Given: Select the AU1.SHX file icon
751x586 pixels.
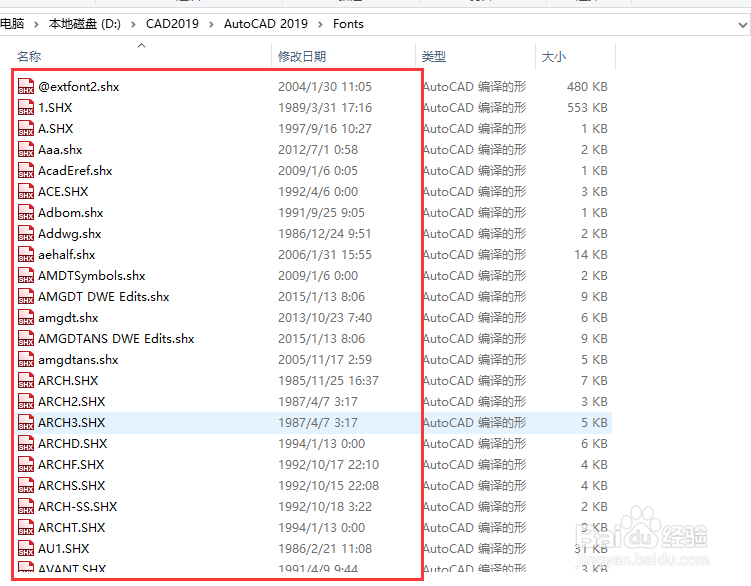Looking at the screenshot, I should click(x=26, y=549).
